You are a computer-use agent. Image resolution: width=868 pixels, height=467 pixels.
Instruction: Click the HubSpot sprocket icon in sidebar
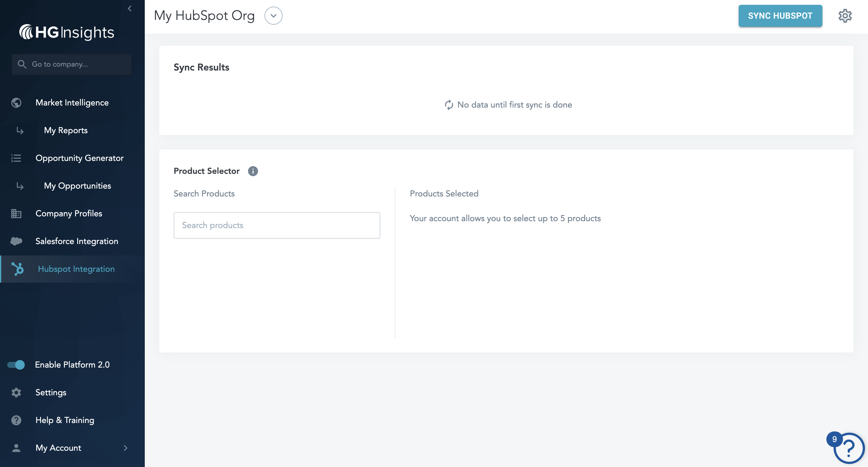(x=17, y=269)
